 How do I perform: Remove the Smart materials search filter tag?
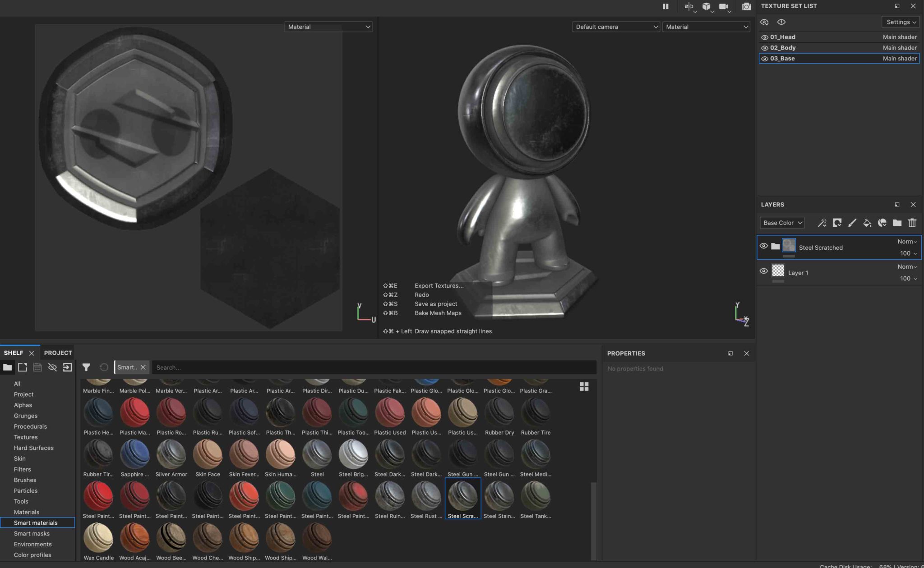143,367
